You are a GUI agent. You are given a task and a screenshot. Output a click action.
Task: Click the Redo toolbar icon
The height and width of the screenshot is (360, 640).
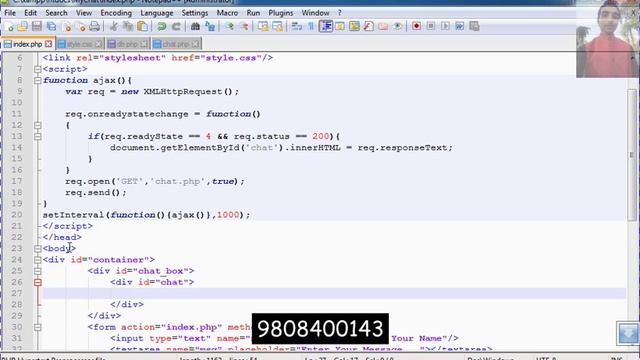[x=176, y=27]
